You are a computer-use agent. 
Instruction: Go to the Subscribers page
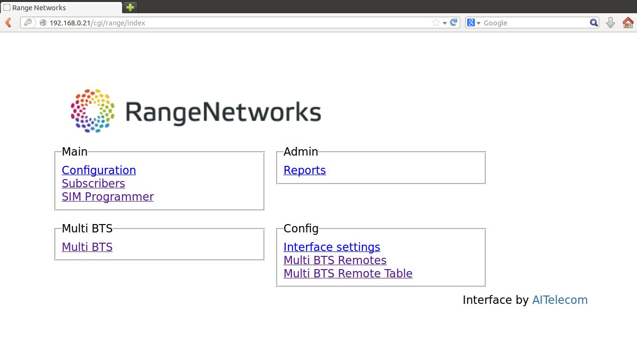(93, 183)
